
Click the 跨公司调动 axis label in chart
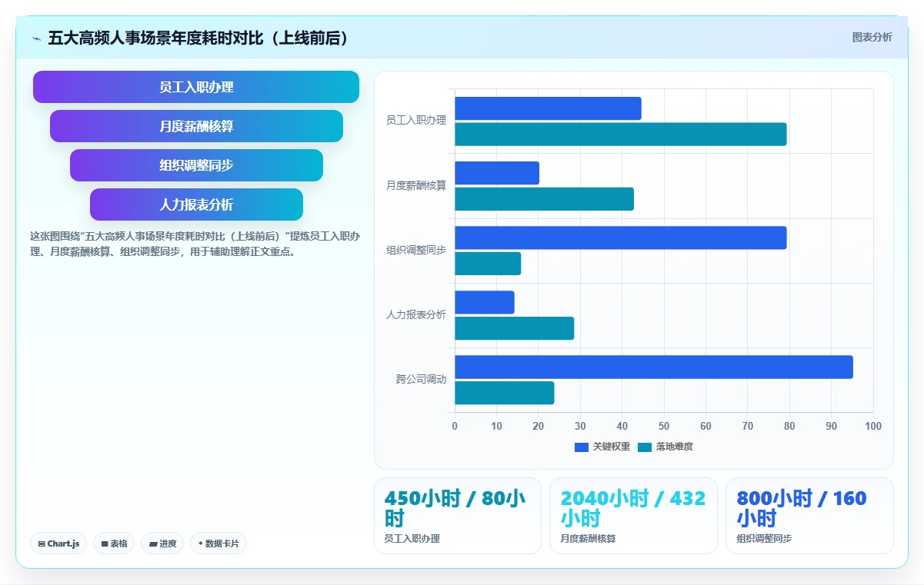422,379
